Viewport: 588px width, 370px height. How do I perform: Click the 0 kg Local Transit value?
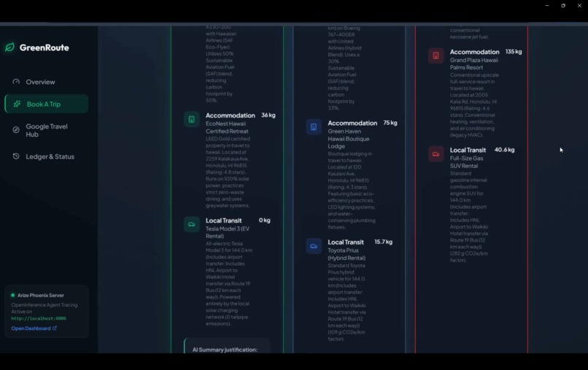(x=264, y=220)
